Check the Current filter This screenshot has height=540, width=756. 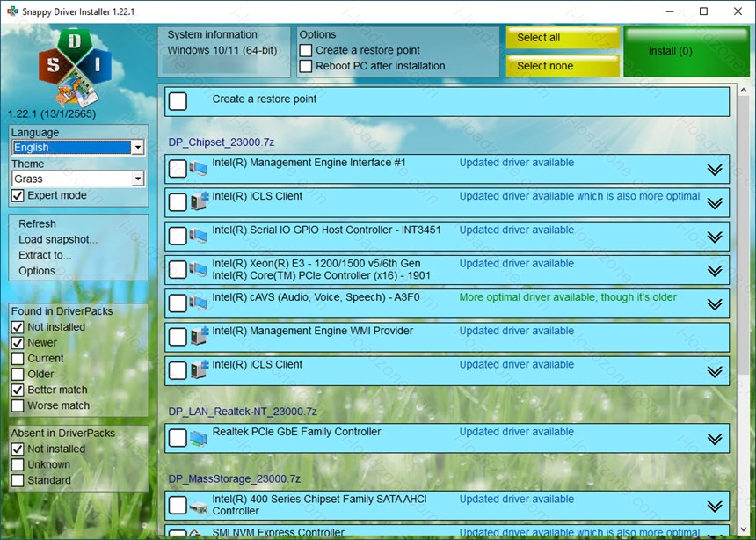[x=18, y=359]
